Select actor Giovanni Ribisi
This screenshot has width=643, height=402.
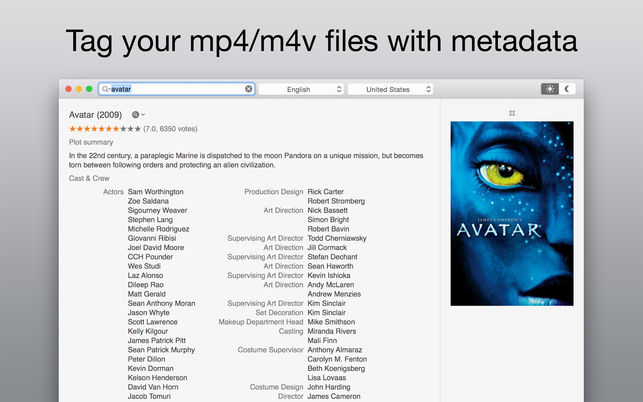click(152, 238)
